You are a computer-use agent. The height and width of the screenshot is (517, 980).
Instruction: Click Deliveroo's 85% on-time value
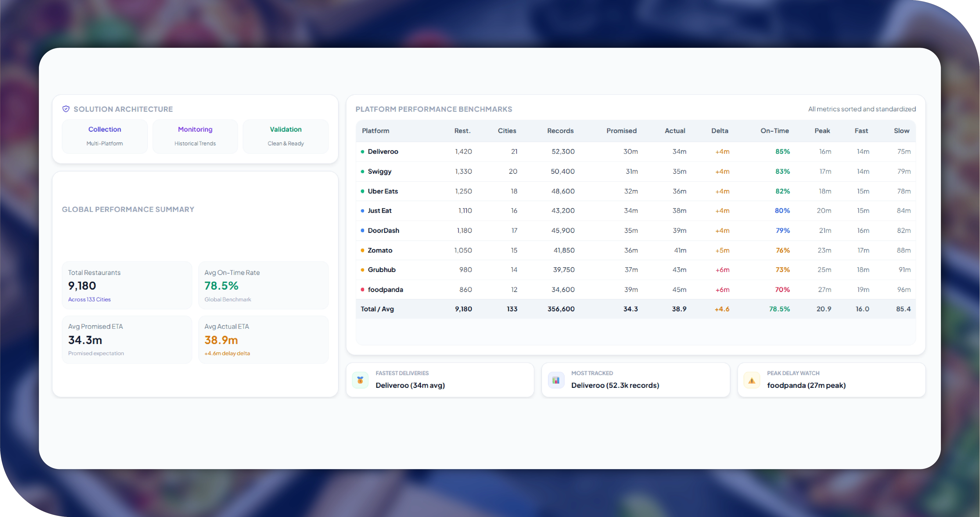click(x=782, y=151)
